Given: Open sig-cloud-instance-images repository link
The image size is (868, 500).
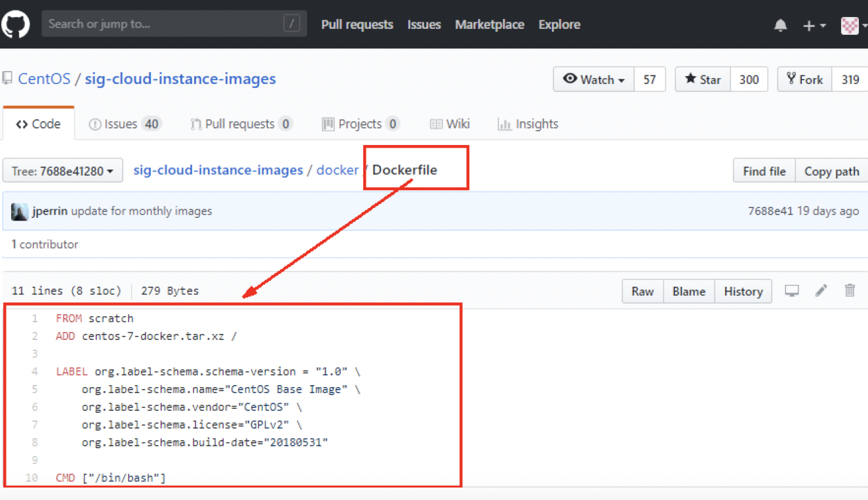Looking at the screenshot, I should click(180, 79).
